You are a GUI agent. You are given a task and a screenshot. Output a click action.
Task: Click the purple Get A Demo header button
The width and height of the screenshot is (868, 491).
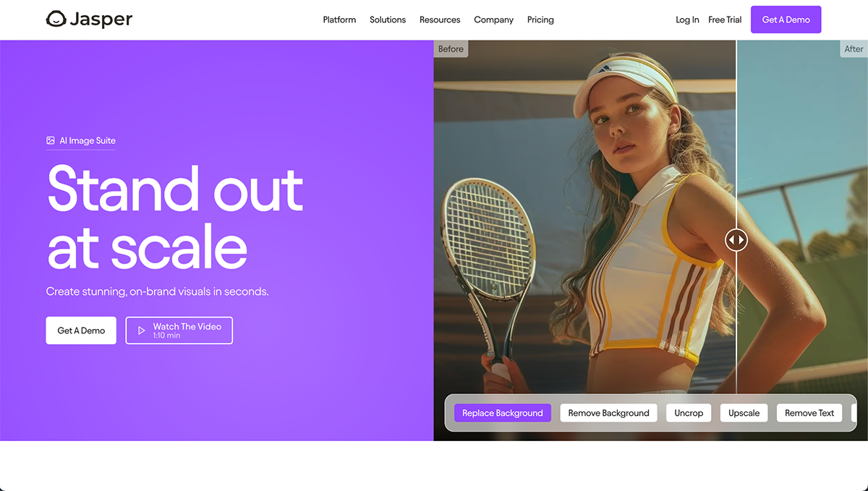[x=786, y=20]
